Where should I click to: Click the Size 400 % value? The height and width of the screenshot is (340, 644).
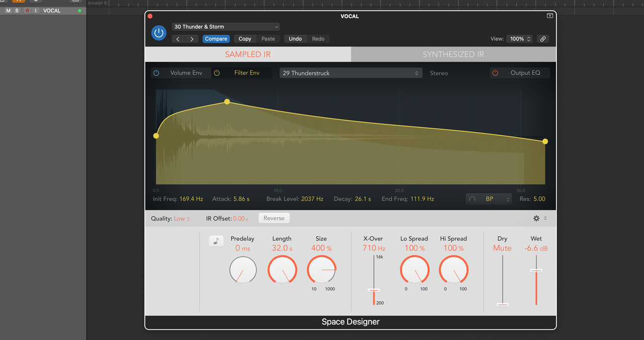click(x=321, y=248)
